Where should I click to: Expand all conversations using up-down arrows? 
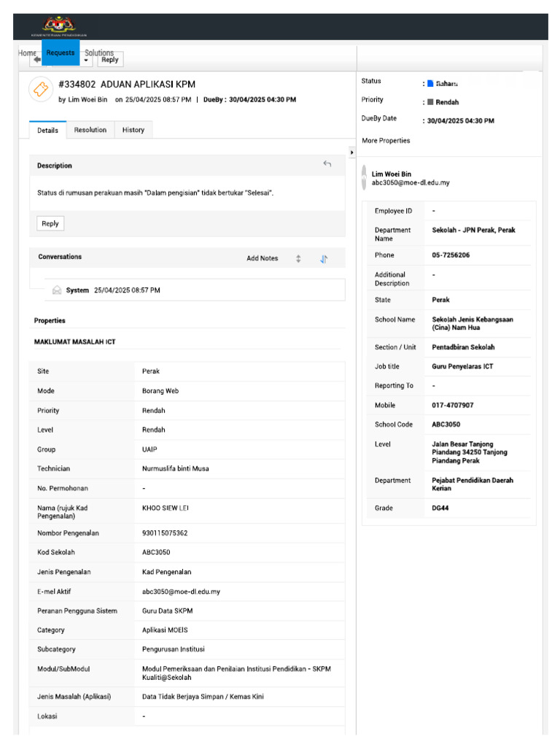click(x=298, y=259)
